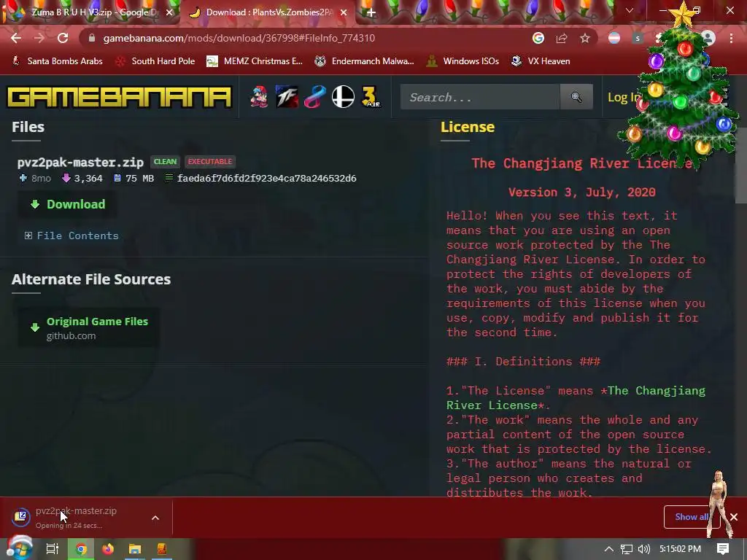747x560 pixels.
Task: Open Chrome three-dot menu
Action: point(731,38)
